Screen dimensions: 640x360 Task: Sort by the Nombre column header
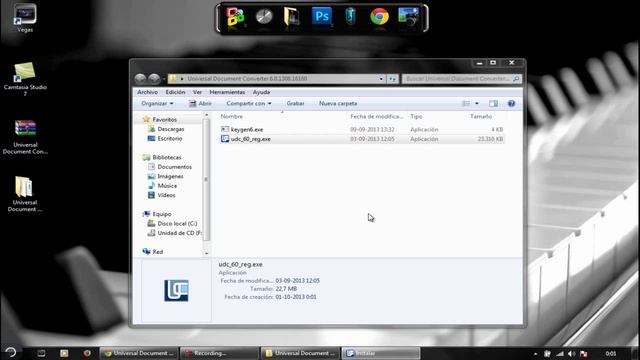[x=231, y=117]
